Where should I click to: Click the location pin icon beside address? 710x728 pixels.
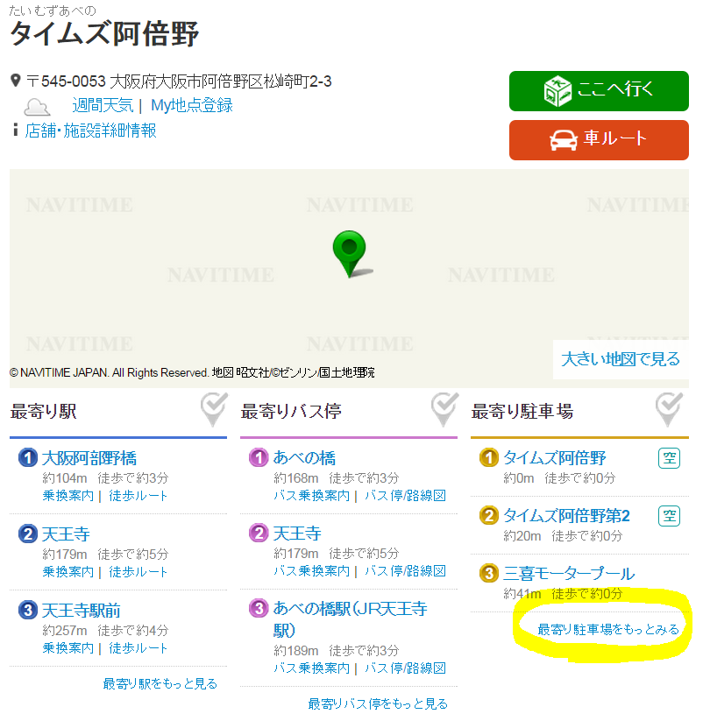(x=15, y=81)
